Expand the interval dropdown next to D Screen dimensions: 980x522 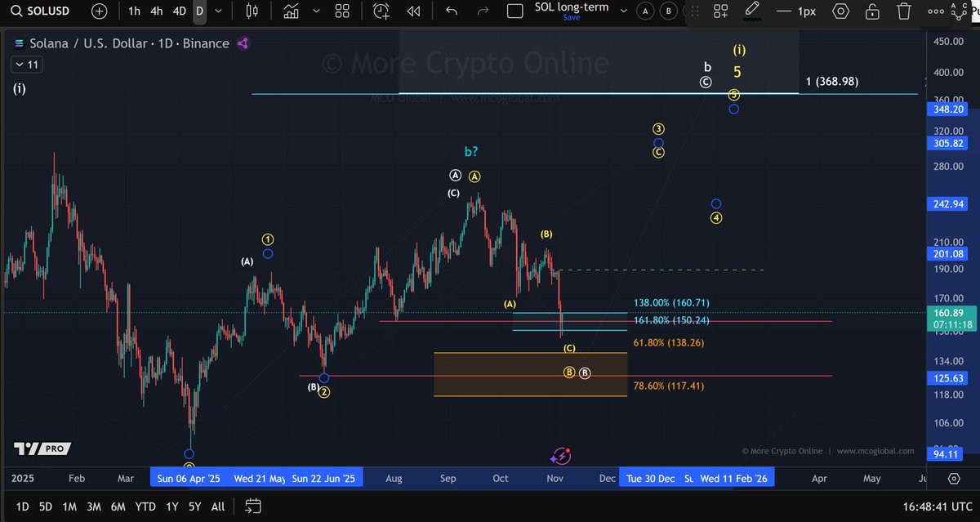click(x=216, y=11)
